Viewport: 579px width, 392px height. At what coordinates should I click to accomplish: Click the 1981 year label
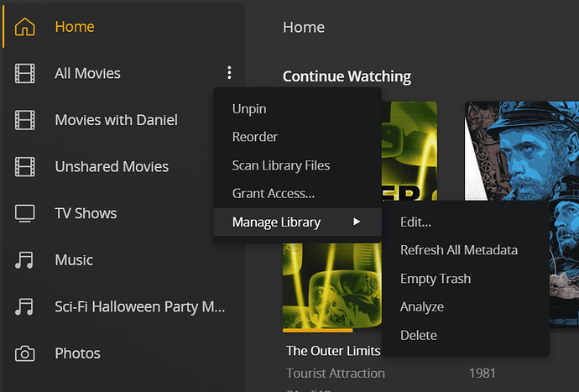pyautogui.click(x=482, y=374)
